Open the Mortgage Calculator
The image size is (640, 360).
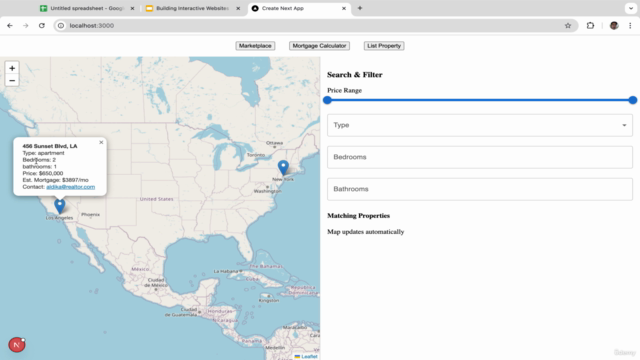tap(319, 46)
